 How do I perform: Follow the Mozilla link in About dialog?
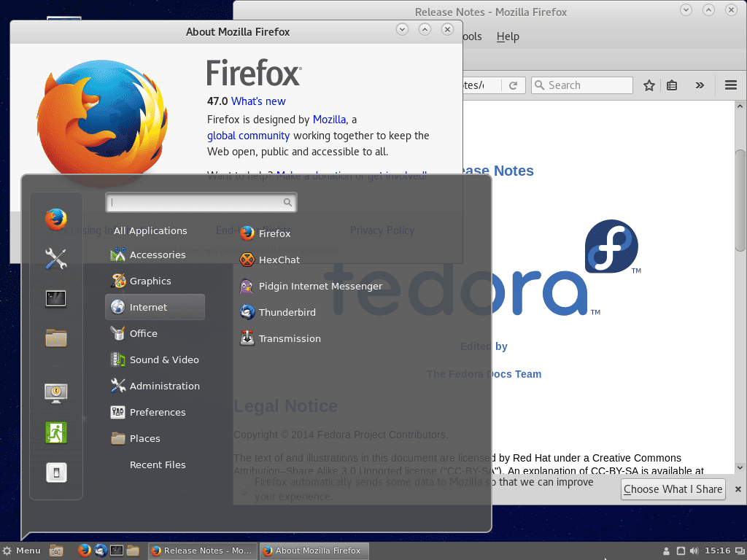[x=329, y=120]
